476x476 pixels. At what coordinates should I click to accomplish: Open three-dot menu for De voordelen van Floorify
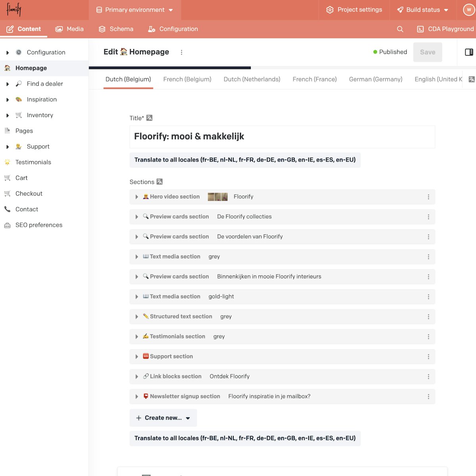pos(428,237)
